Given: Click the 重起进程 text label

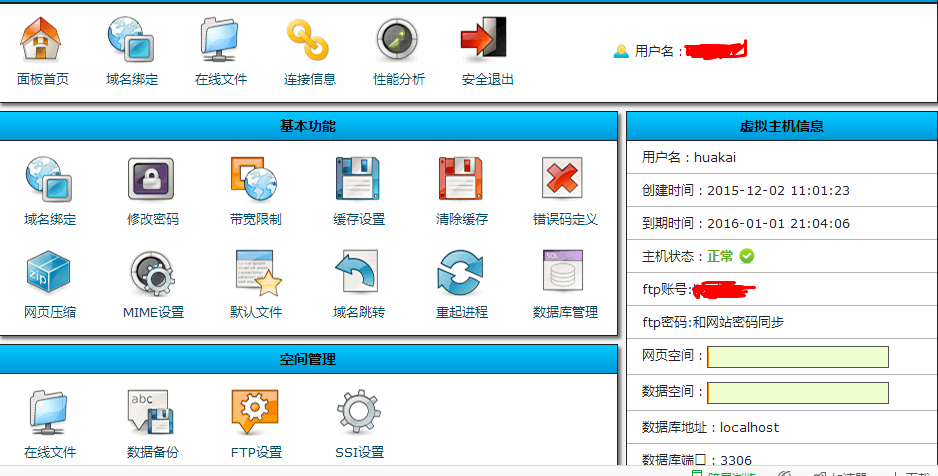Looking at the screenshot, I should point(462,312).
